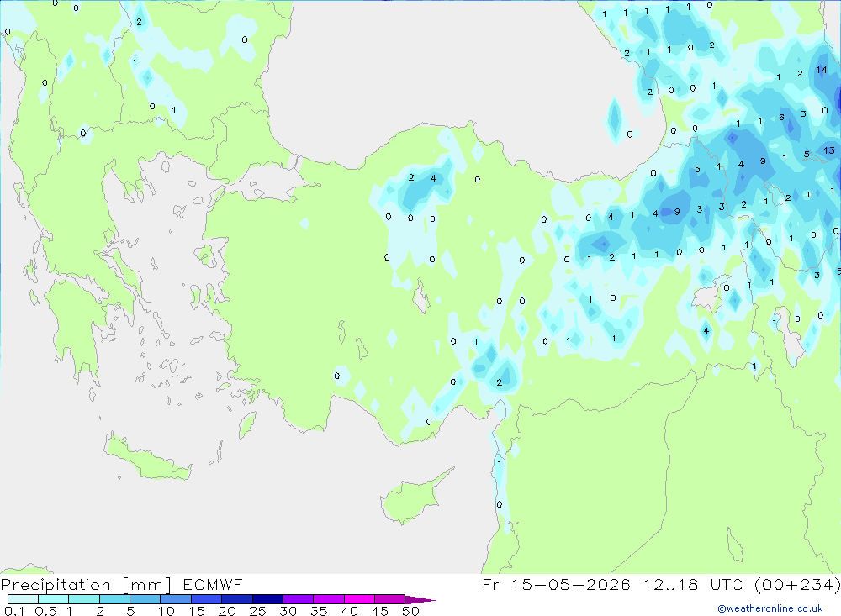Image resolution: width=841 pixels, height=616 pixels.
Task: Select the 2–5 mm legend color swatch
Action: point(114,599)
